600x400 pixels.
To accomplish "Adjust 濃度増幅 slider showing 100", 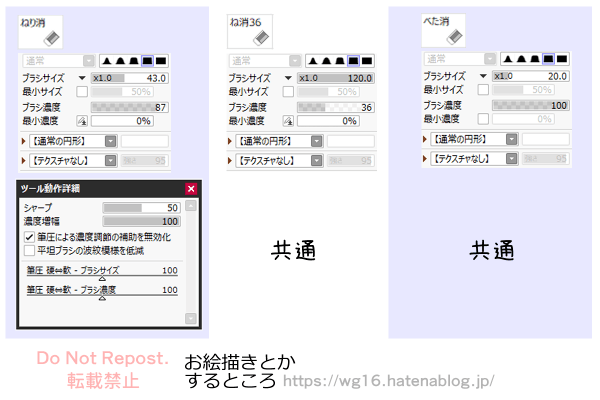I will [x=142, y=222].
